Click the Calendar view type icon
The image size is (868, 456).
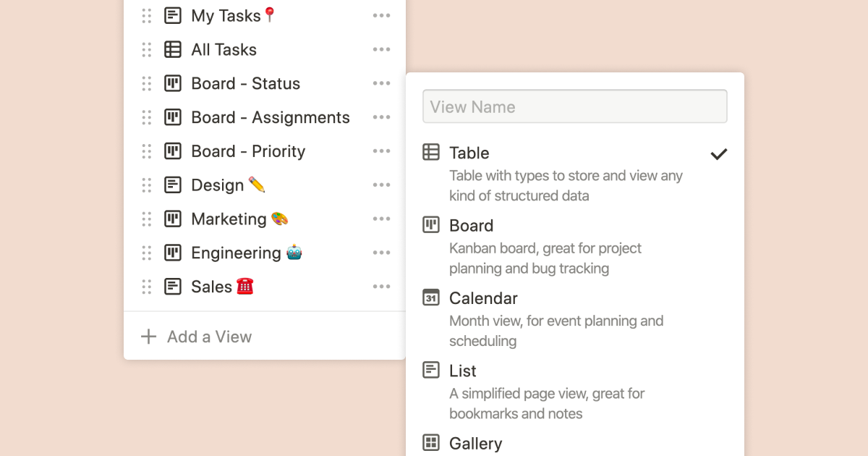pos(431,298)
